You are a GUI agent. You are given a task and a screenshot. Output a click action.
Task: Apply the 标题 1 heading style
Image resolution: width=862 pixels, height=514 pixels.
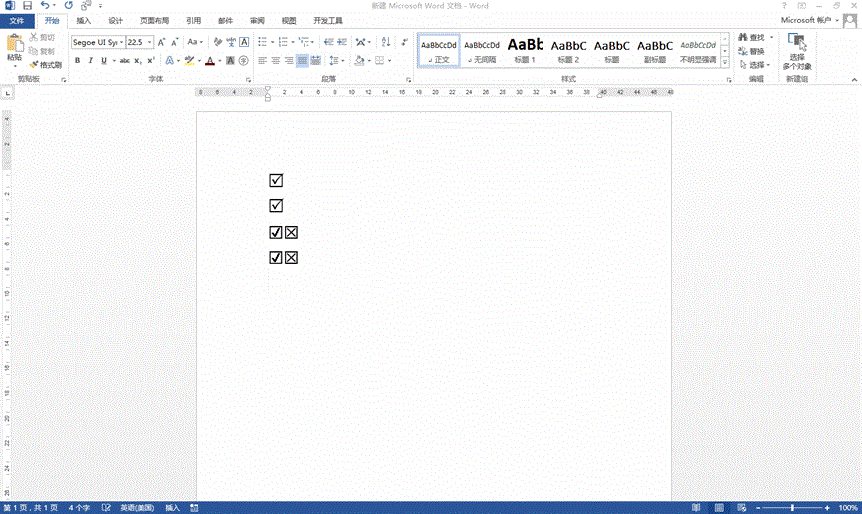pos(525,50)
